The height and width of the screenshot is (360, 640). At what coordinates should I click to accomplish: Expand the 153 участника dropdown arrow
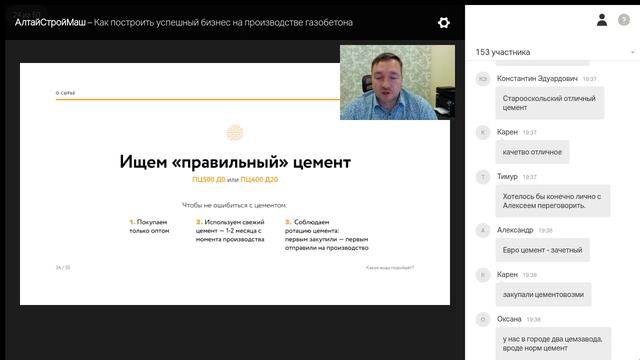coord(632,52)
